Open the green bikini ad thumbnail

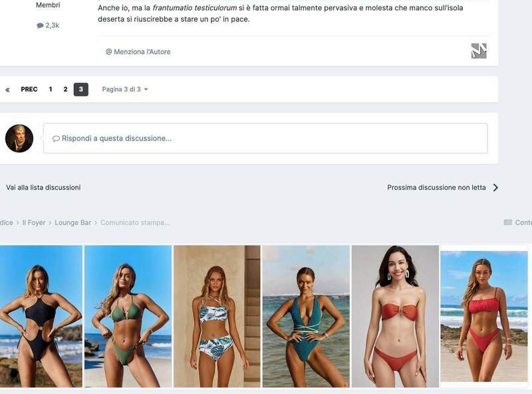pos(128,316)
